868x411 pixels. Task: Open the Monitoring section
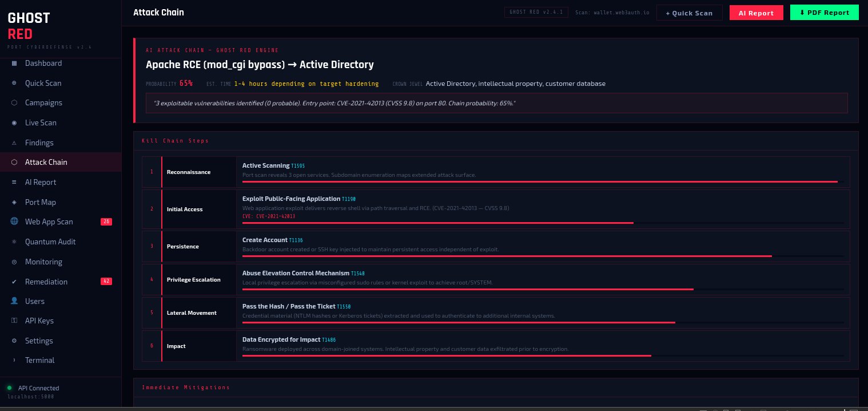coord(61,262)
